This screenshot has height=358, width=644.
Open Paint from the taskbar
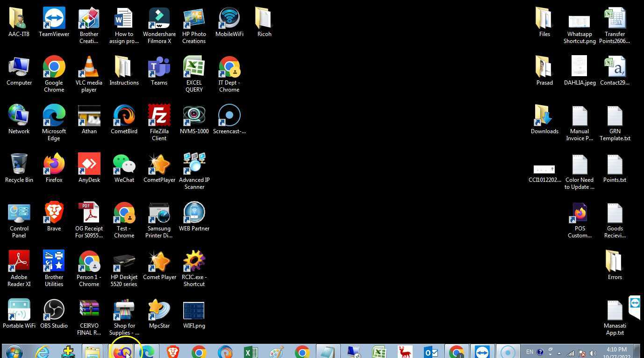(x=276, y=352)
